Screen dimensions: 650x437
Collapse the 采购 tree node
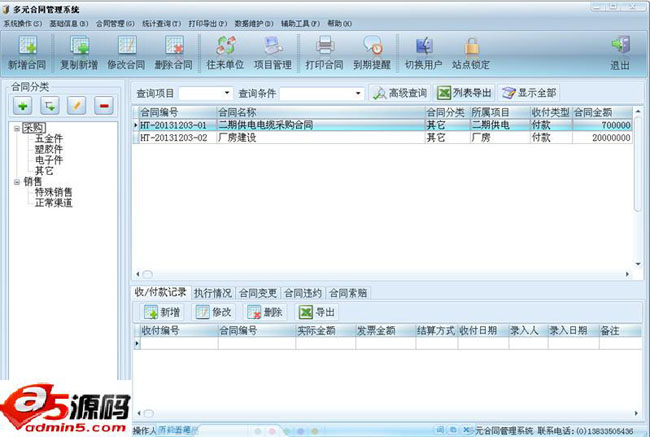click(x=17, y=129)
